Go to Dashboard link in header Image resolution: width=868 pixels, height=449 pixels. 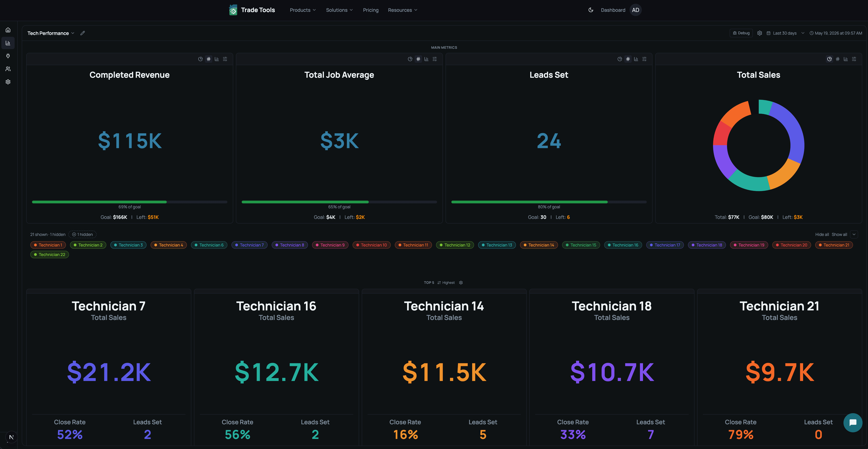pyautogui.click(x=613, y=10)
